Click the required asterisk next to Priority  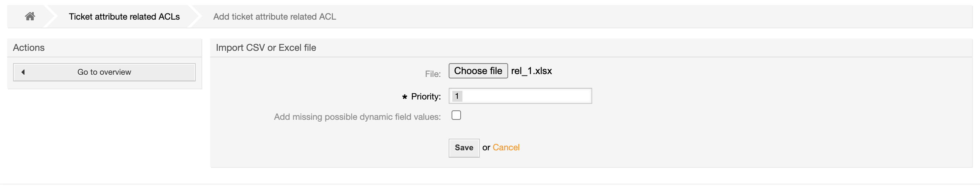(404, 97)
